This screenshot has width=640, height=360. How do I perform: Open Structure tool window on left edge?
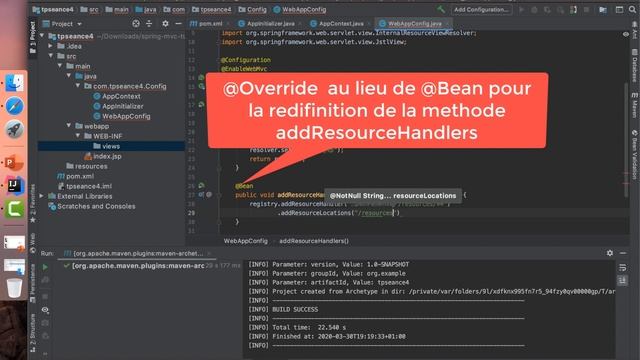(x=33, y=332)
